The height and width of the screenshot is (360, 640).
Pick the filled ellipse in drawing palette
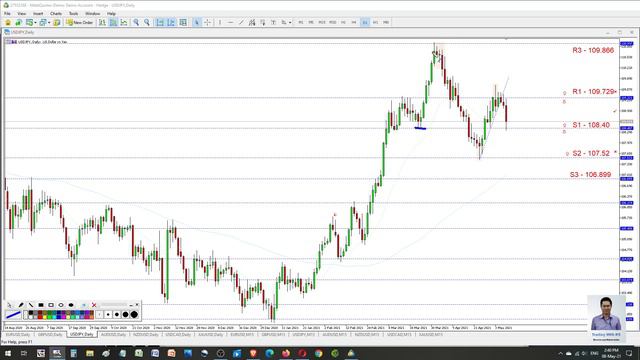(71, 305)
